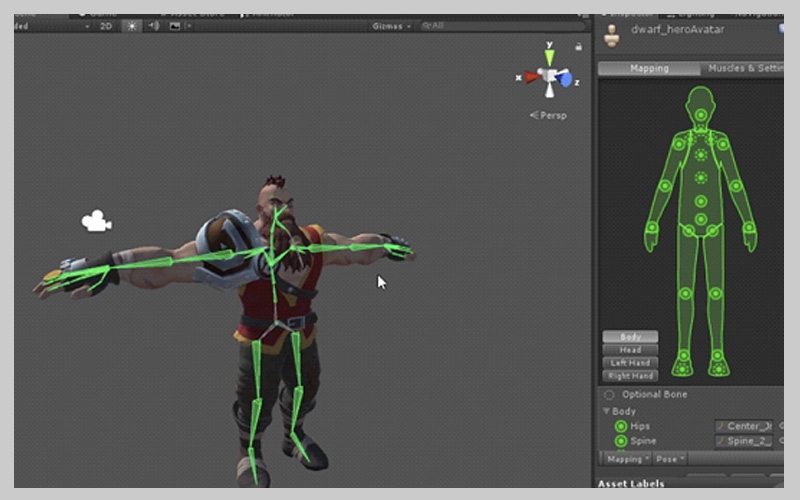Screen dimensions: 800x500
Task: Open the Mapping dropdown at panel bottom
Action: pyautogui.click(x=626, y=459)
